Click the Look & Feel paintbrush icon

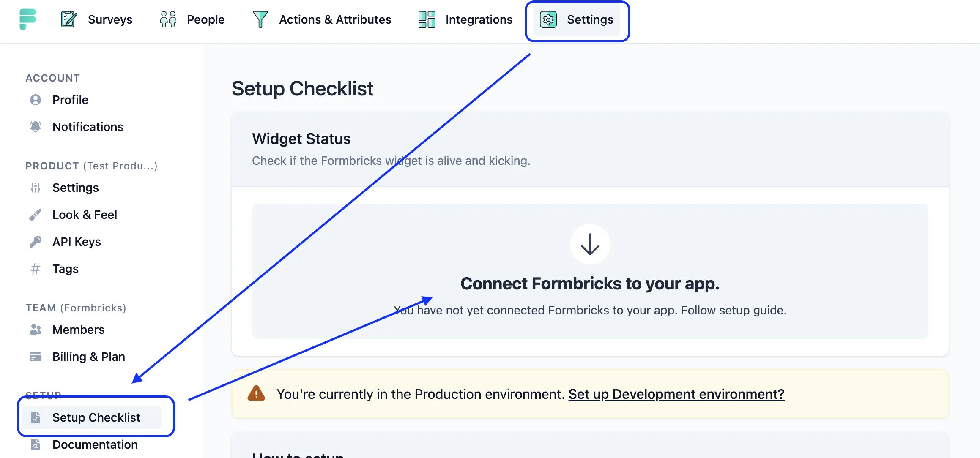point(36,215)
